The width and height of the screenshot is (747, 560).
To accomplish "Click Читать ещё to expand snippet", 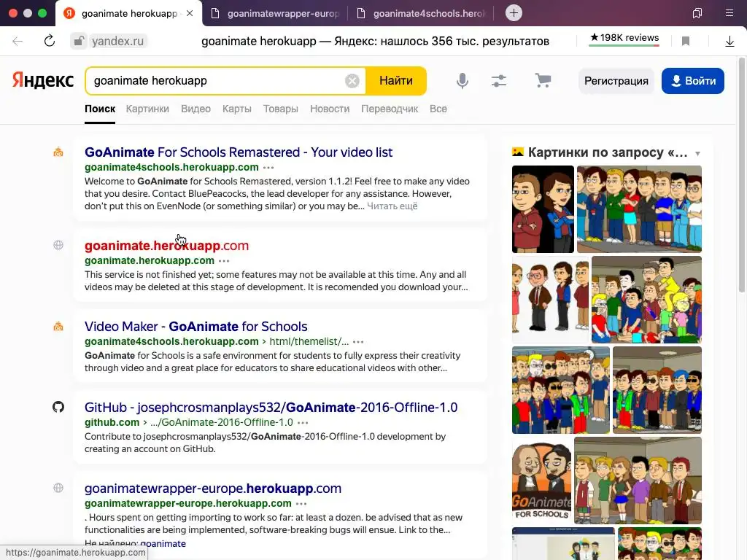I will coord(392,206).
